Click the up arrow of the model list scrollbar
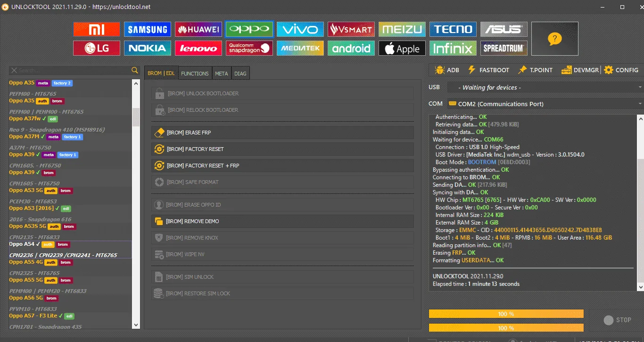644x342 pixels. pos(136,83)
